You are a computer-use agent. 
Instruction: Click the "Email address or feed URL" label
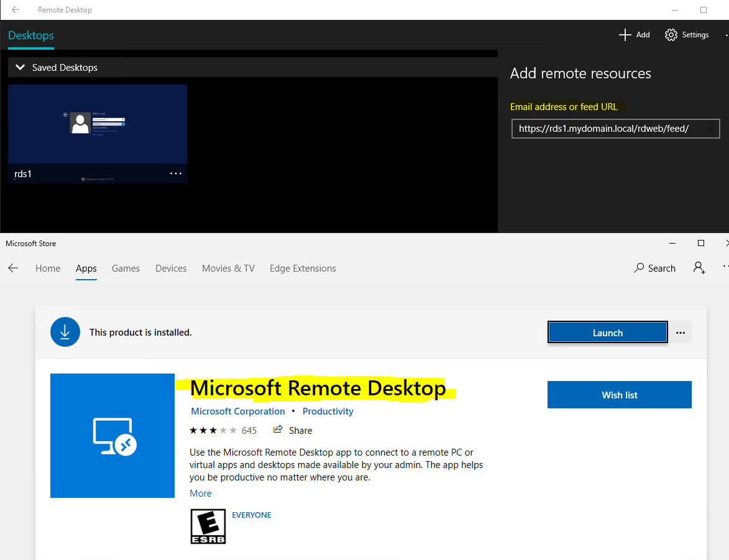click(x=564, y=107)
